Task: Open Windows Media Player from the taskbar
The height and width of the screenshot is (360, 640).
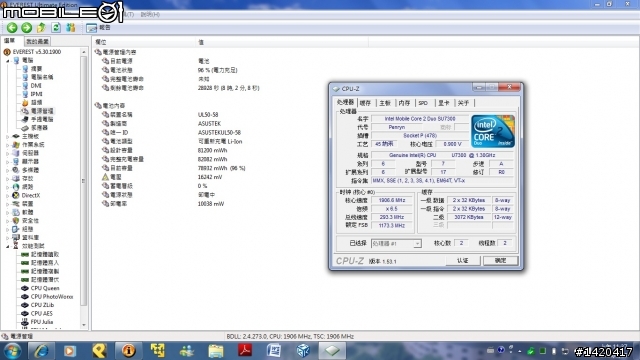Action: [x=69, y=351]
